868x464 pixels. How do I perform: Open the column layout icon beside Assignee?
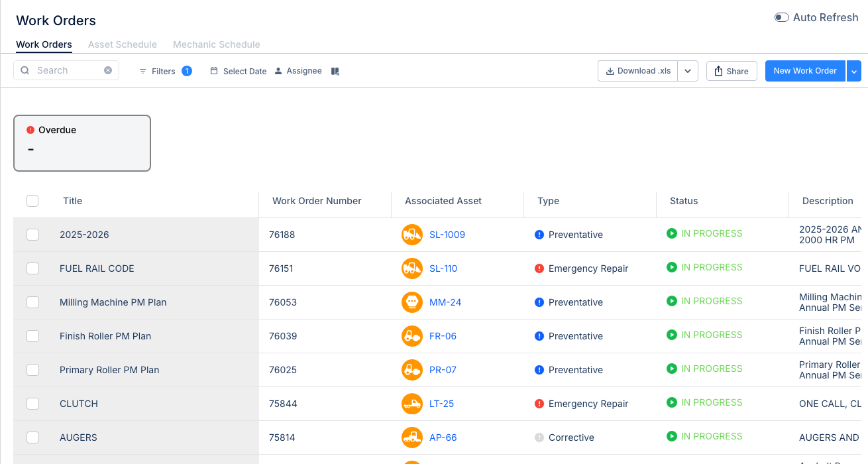point(335,71)
